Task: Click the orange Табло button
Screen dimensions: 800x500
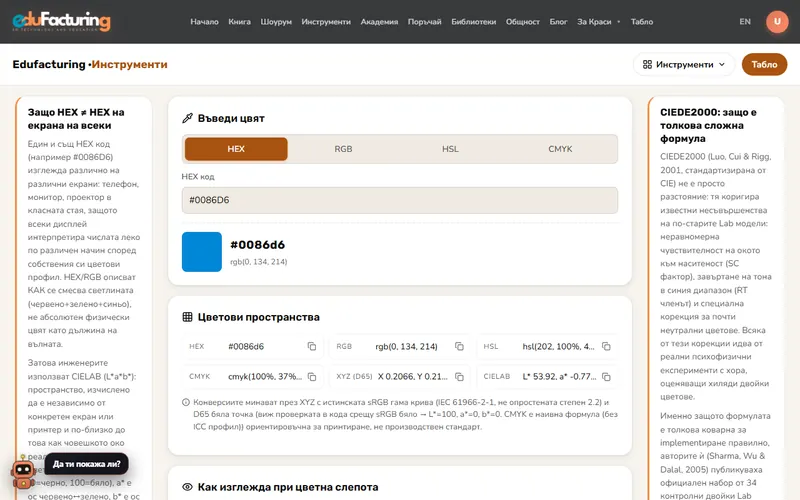Action: point(764,64)
